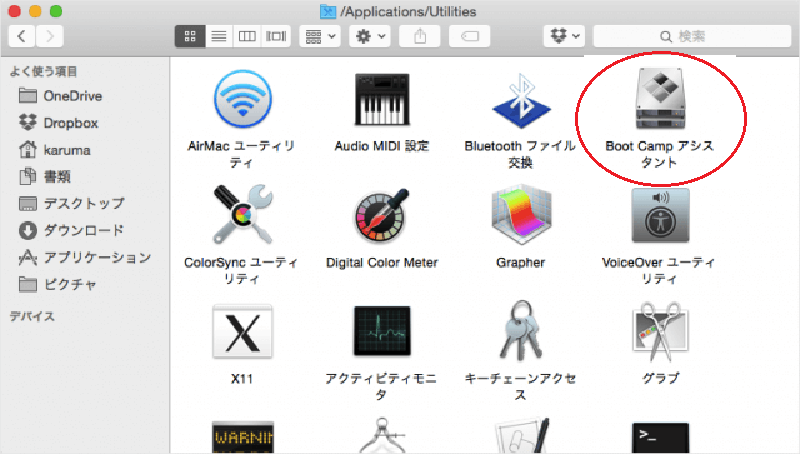The width and height of the screenshot is (800, 454).
Task: Minimize the Finder window with the yellow button
Action: tap(35, 11)
